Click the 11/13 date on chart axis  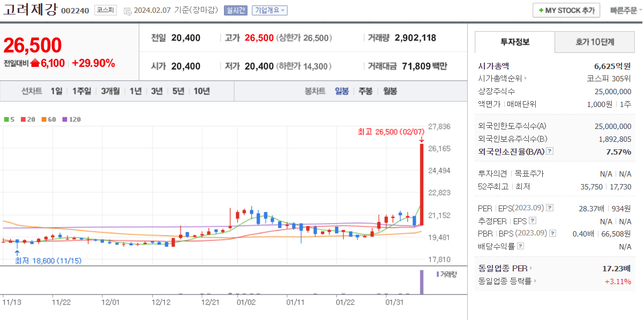pos(12,302)
